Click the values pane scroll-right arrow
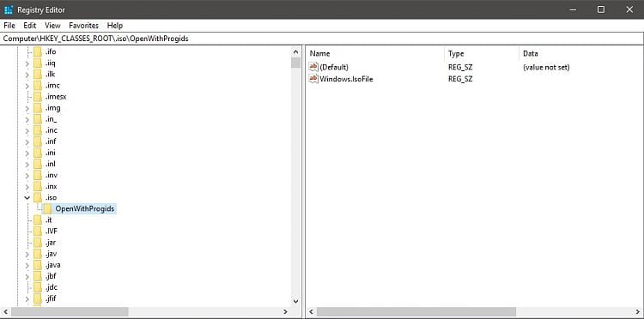Screen dimensions: 644x319 click(636, 312)
